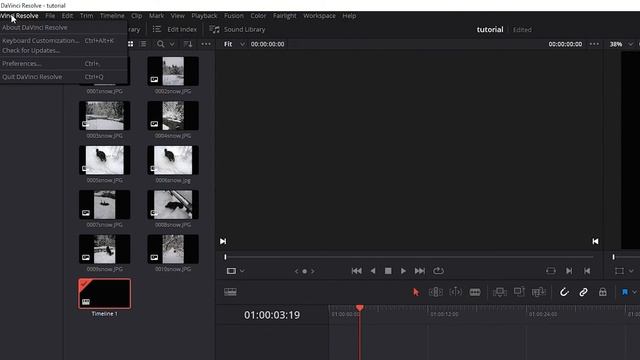
Task: Select the 0003snow.JPG thumbnail
Action: click(x=104, y=116)
